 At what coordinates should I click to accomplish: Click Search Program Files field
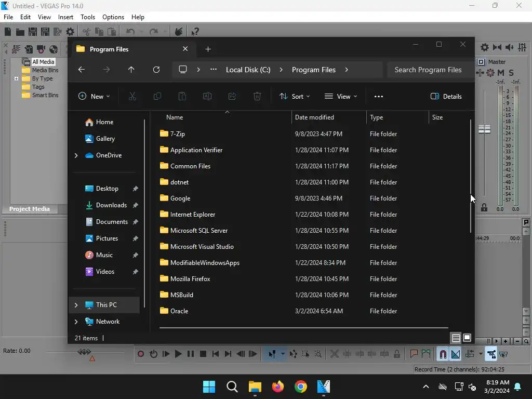(430, 70)
